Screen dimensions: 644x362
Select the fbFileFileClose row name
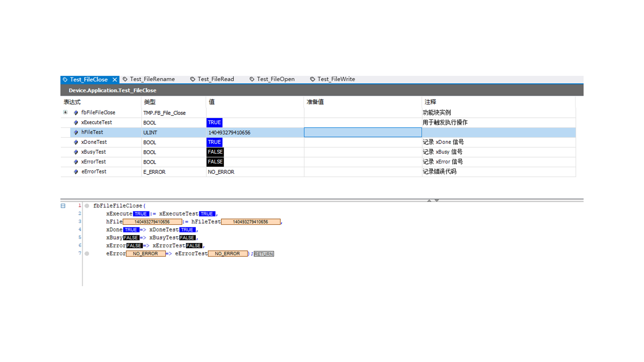point(98,113)
